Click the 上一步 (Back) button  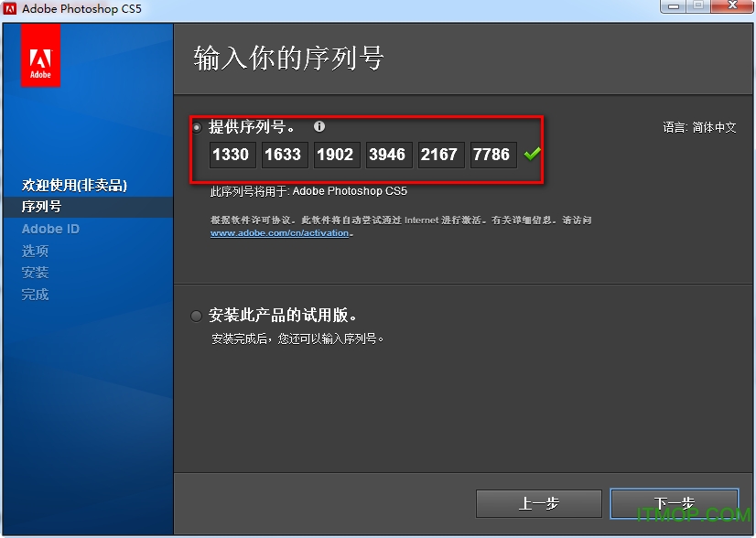pyautogui.click(x=538, y=504)
